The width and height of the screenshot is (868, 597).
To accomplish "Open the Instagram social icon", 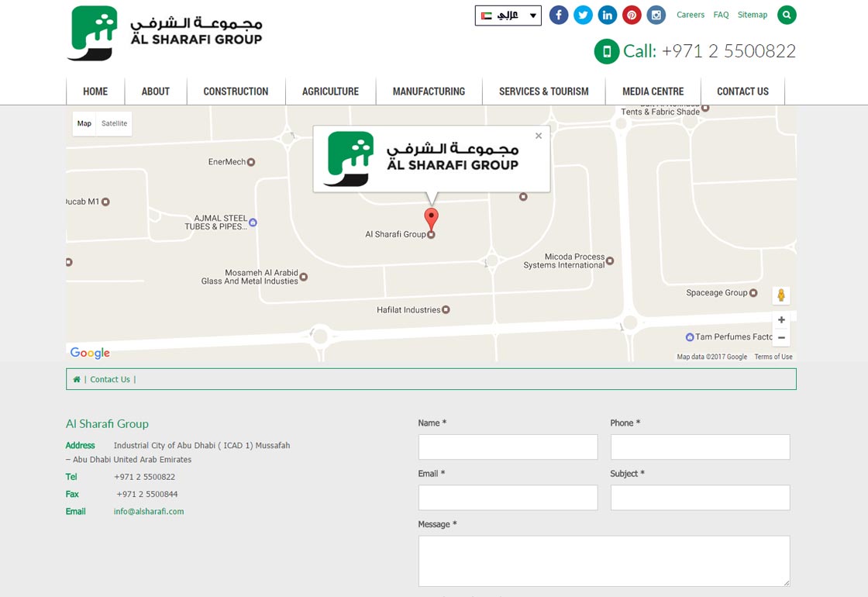I will coord(656,15).
